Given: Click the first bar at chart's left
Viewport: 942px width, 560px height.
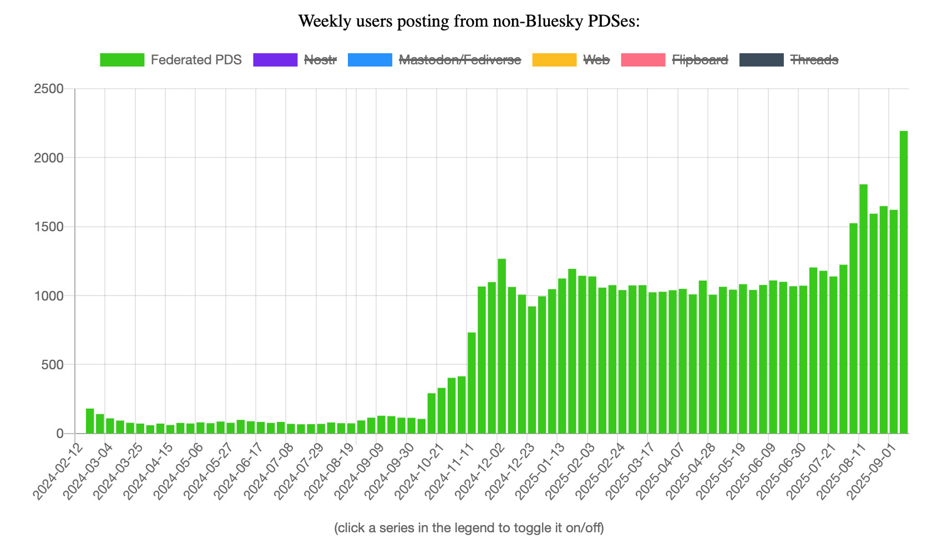Looking at the screenshot, I should 90,421.
